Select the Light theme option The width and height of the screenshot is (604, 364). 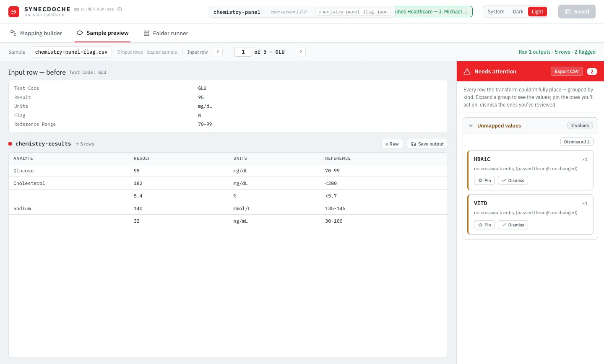[537, 12]
